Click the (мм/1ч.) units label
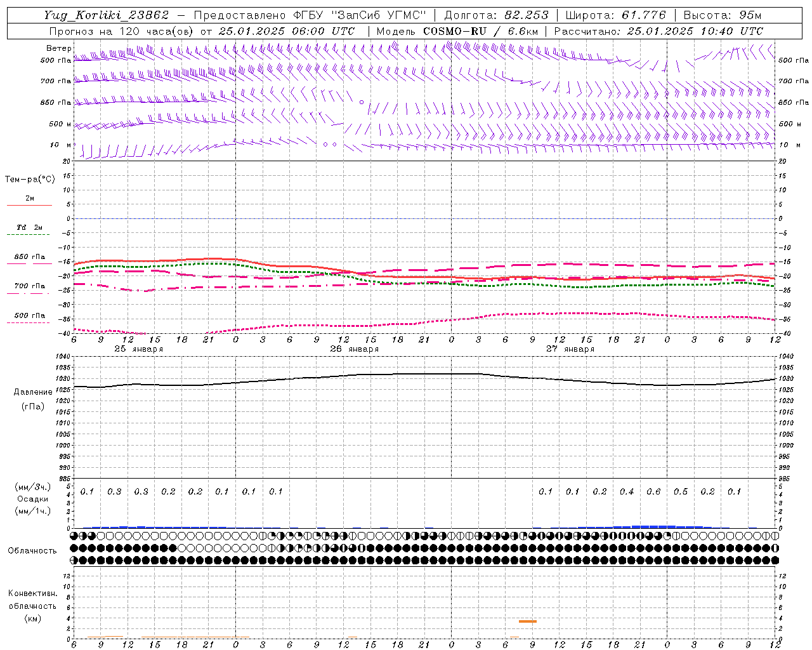The image size is (812, 650). [33, 511]
